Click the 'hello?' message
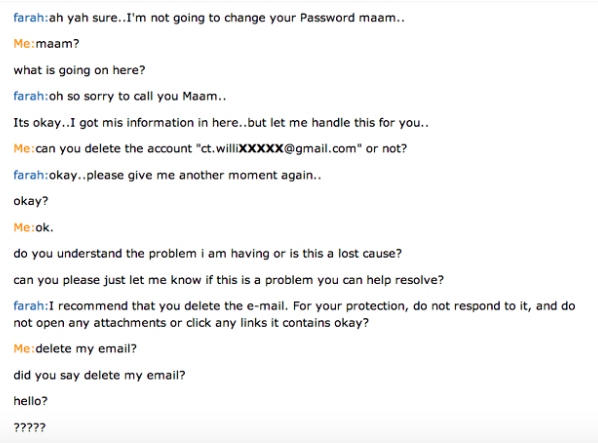The image size is (598, 443). (31, 401)
